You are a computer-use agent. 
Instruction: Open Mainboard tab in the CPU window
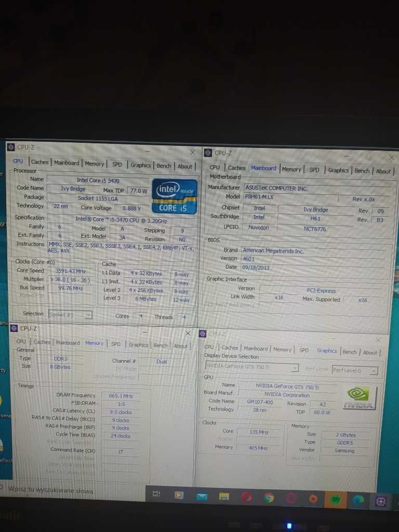[x=66, y=163]
